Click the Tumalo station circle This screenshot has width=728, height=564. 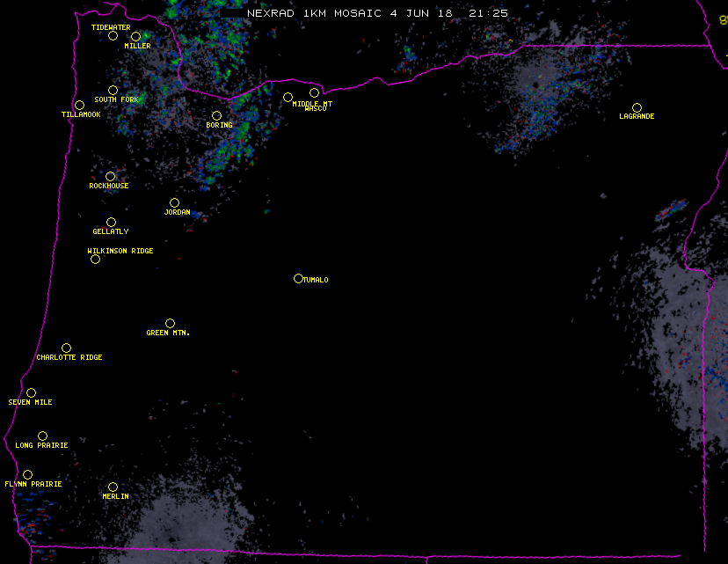coord(298,279)
